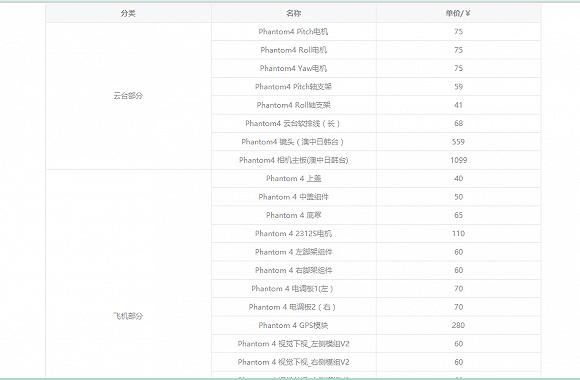Image resolution: width=580 pixels, height=380 pixels.
Task: Click the Phantom 4 电调板2（右）name cell
Action: [293, 307]
